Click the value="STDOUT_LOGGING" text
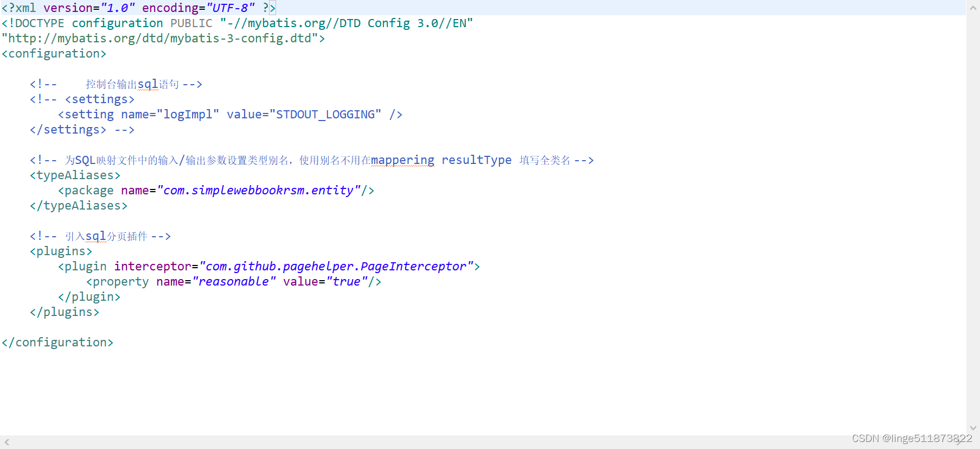This screenshot has width=980, height=449. [x=304, y=115]
